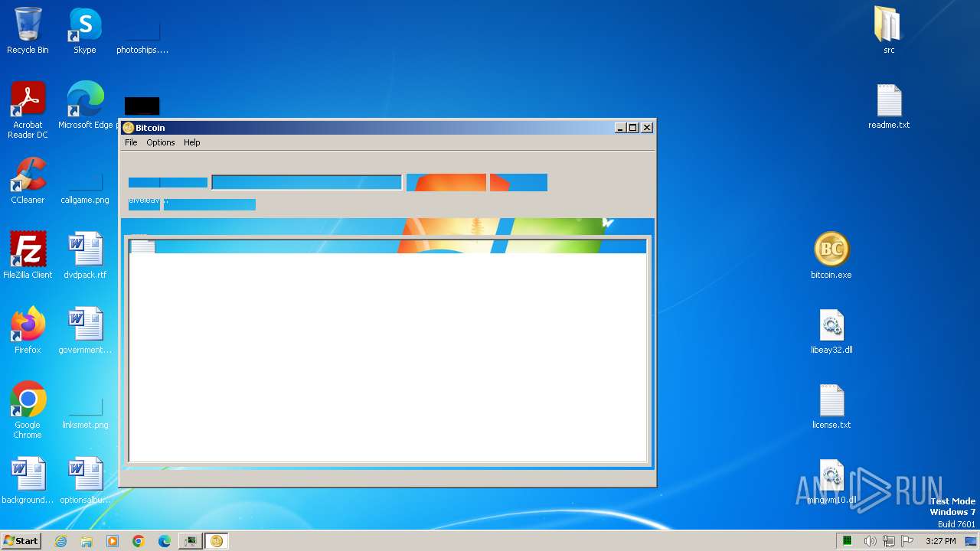
Task: Select the readme.txt file
Action: click(x=888, y=106)
